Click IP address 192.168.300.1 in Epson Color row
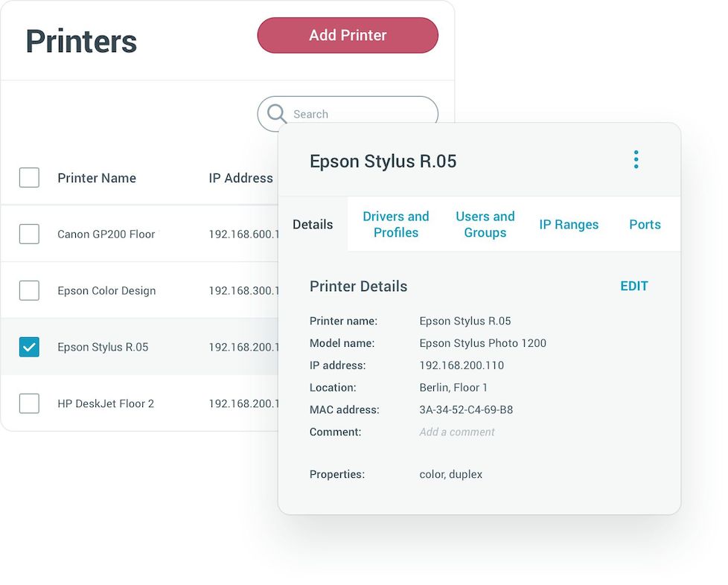 click(x=243, y=291)
